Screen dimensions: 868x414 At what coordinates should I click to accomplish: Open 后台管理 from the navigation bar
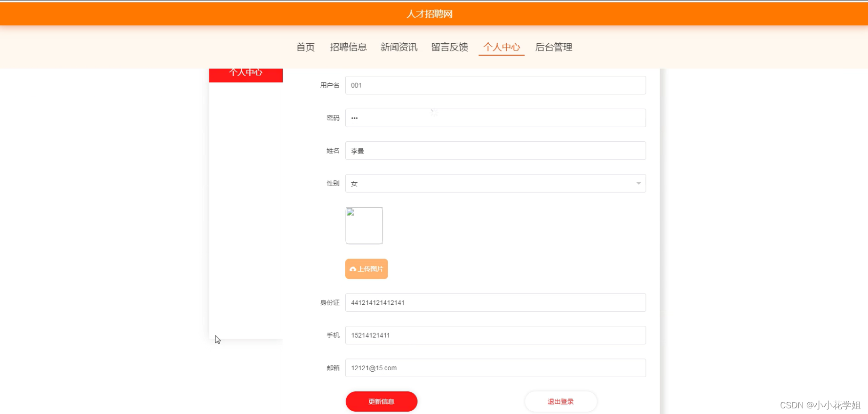[554, 47]
